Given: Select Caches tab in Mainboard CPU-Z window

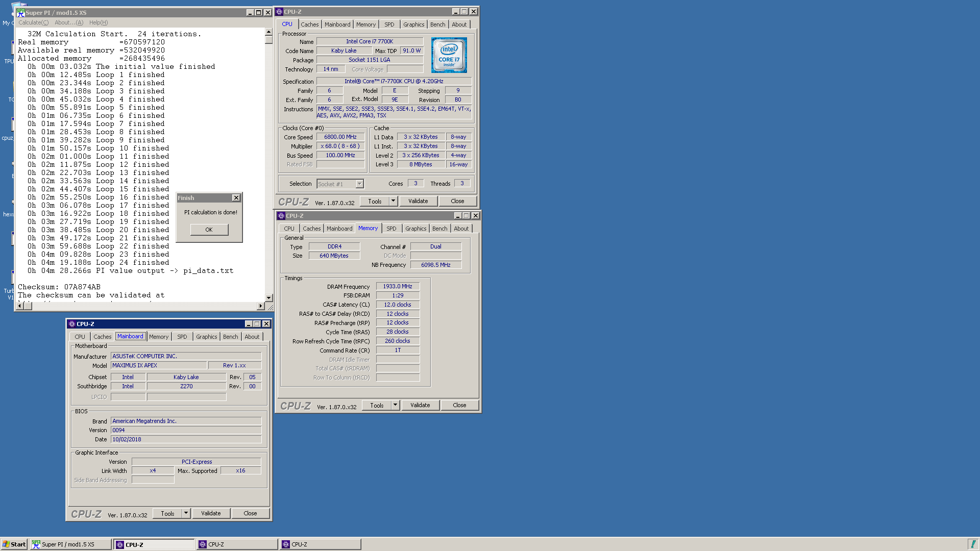Looking at the screenshot, I should point(102,337).
